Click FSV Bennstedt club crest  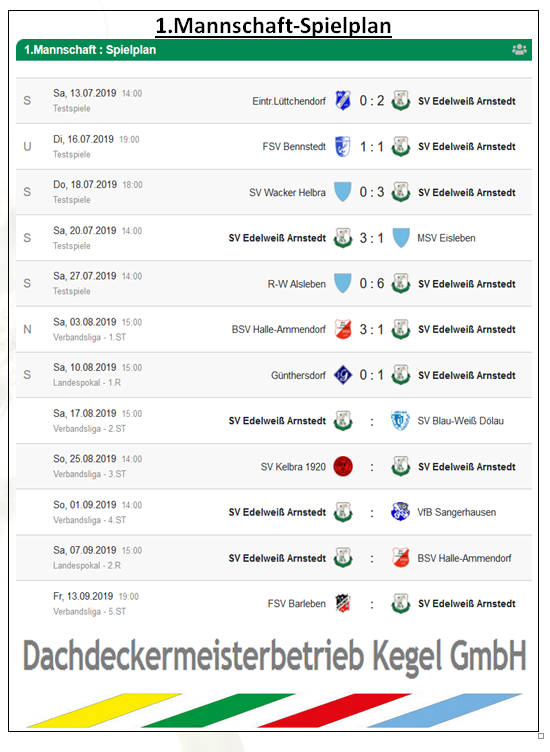[342, 146]
